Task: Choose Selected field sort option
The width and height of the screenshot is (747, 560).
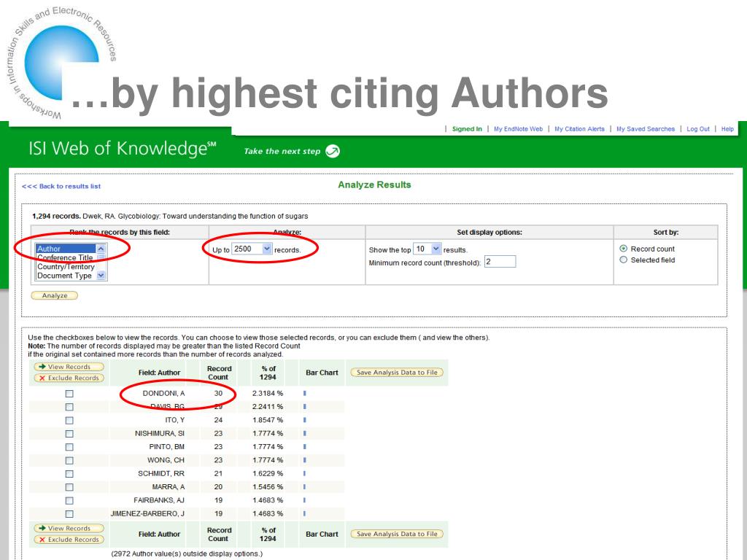Action: click(x=623, y=260)
